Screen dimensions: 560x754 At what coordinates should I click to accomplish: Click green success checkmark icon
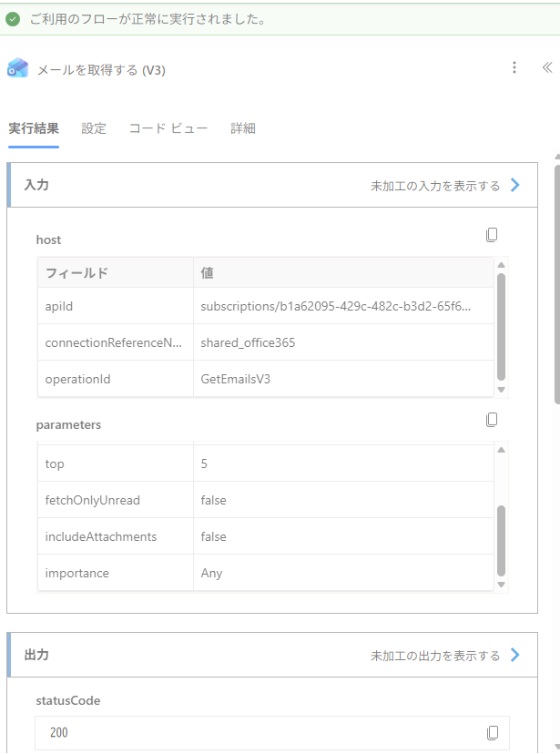[x=13, y=19]
